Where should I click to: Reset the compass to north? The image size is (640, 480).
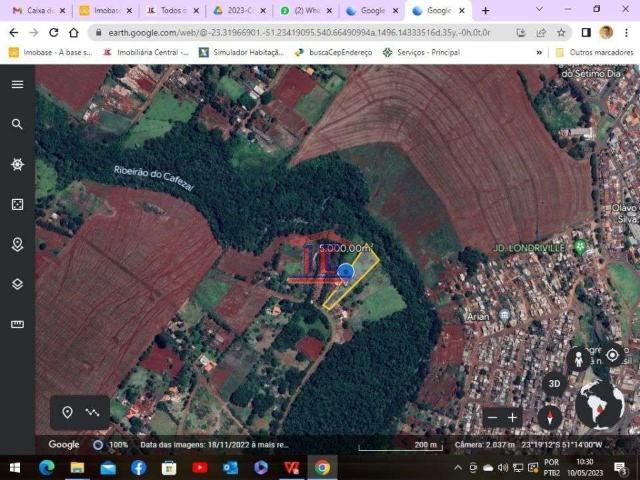tap(550, 417)
